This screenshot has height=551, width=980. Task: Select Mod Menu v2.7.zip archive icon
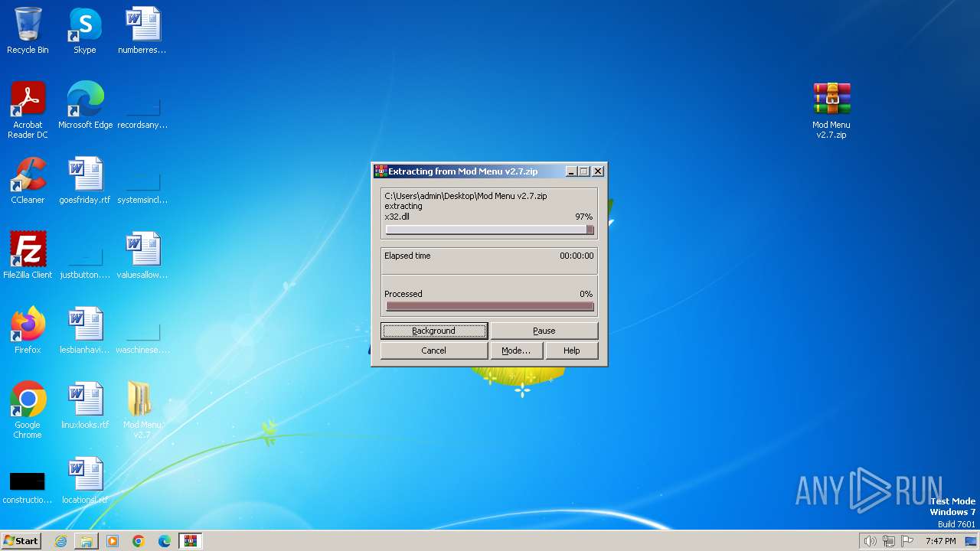tap(831, 109)
